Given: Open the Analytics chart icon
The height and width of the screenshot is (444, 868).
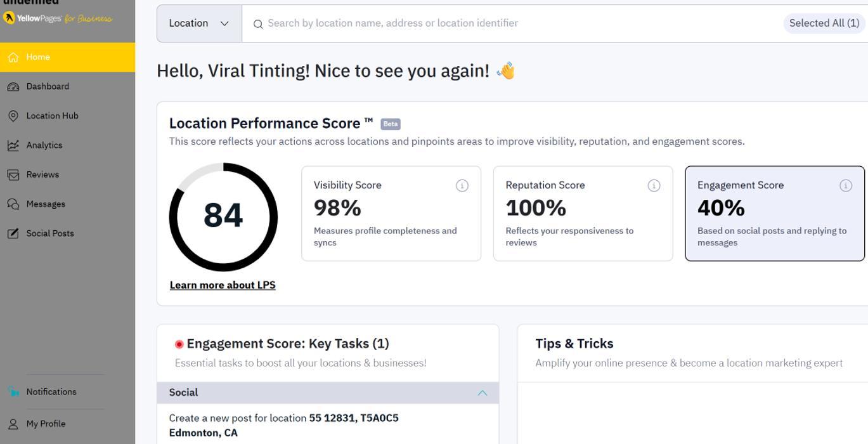Looking at the screenshot, I should coord(13,145).
